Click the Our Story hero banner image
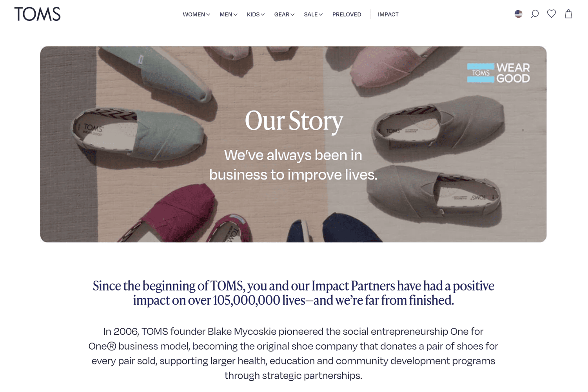 coord(293,144)
